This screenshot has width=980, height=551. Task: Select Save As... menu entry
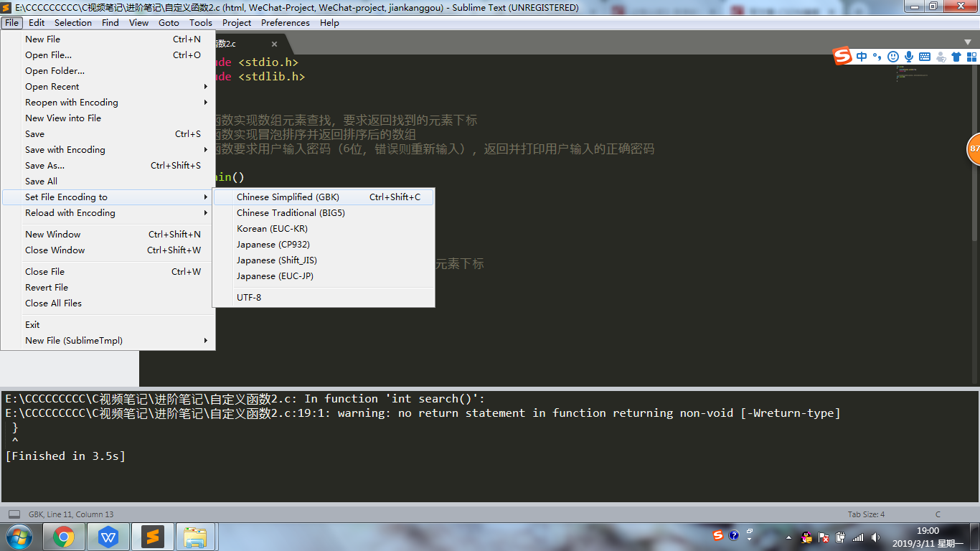(108, 165)
